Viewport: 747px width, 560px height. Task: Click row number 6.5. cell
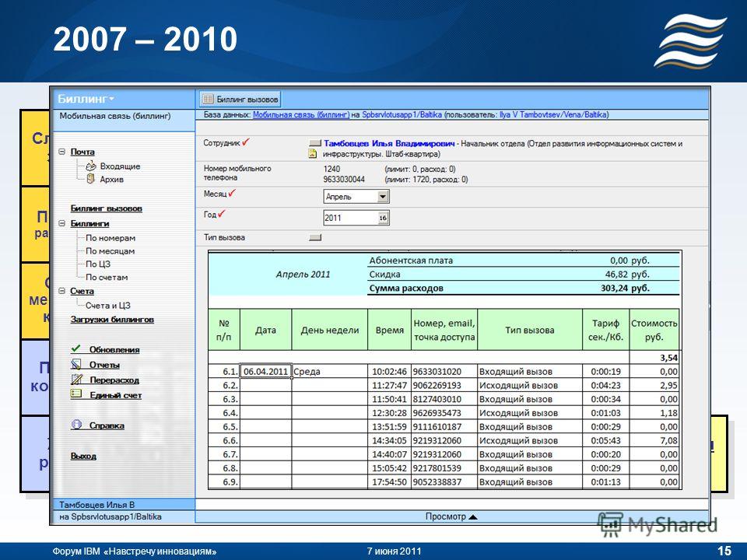(224, 426)
